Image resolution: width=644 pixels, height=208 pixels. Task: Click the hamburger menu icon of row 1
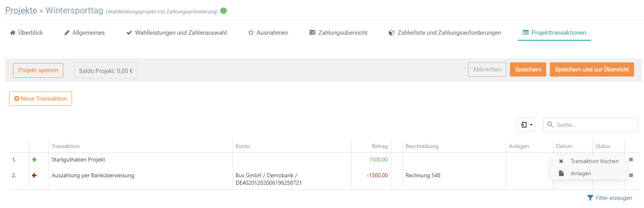[x=631, y=159]
